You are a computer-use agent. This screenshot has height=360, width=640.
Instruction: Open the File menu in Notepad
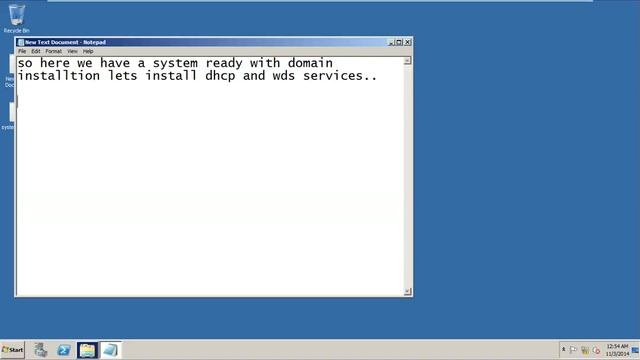(x=22, y=51)
